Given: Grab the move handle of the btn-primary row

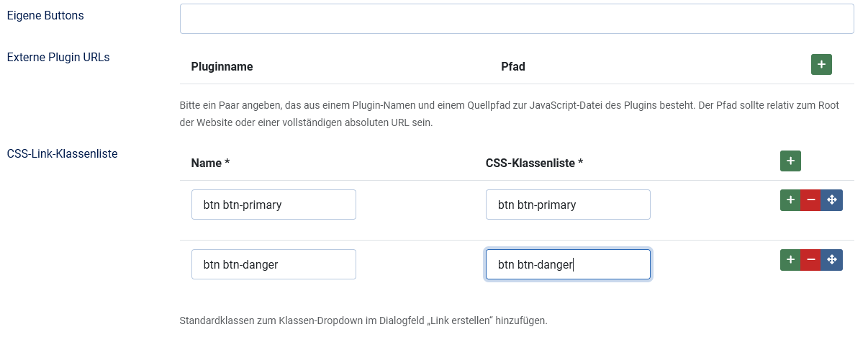Looking at the screenshot, I should click(x=832, y=200).
